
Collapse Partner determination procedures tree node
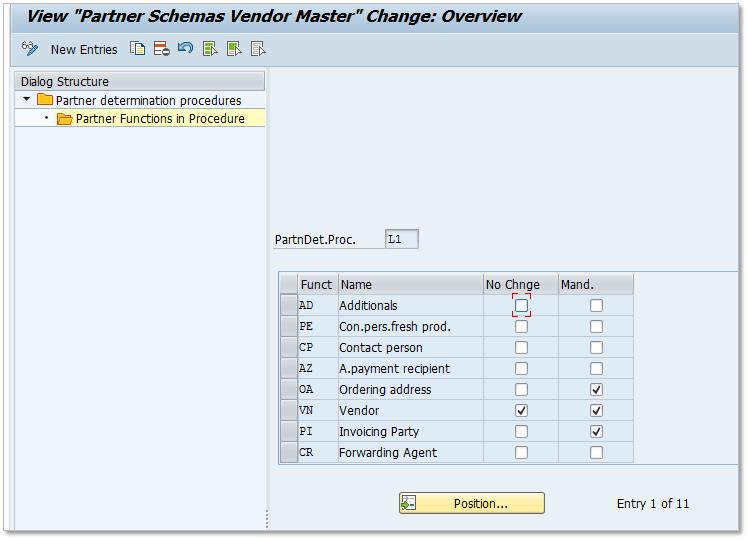tap(27, 99)
